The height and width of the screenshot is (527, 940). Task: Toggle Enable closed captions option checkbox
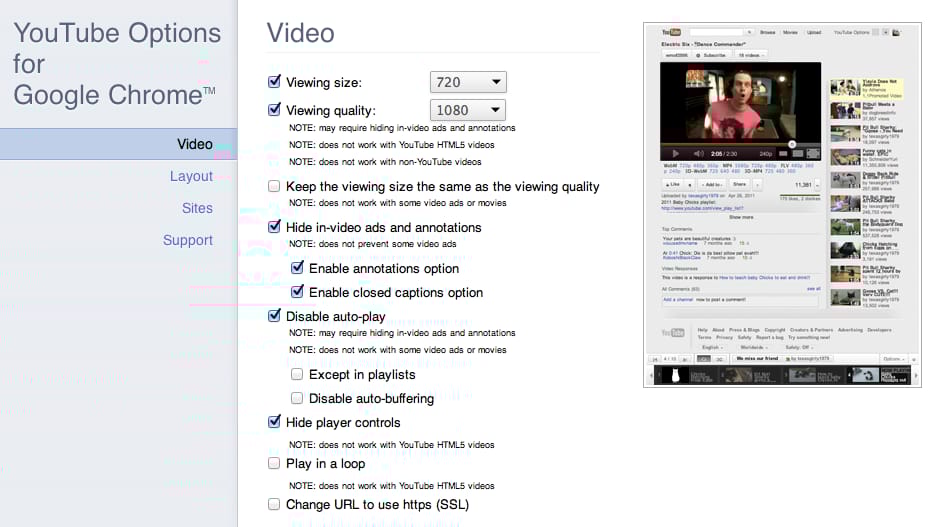[297, 292]
